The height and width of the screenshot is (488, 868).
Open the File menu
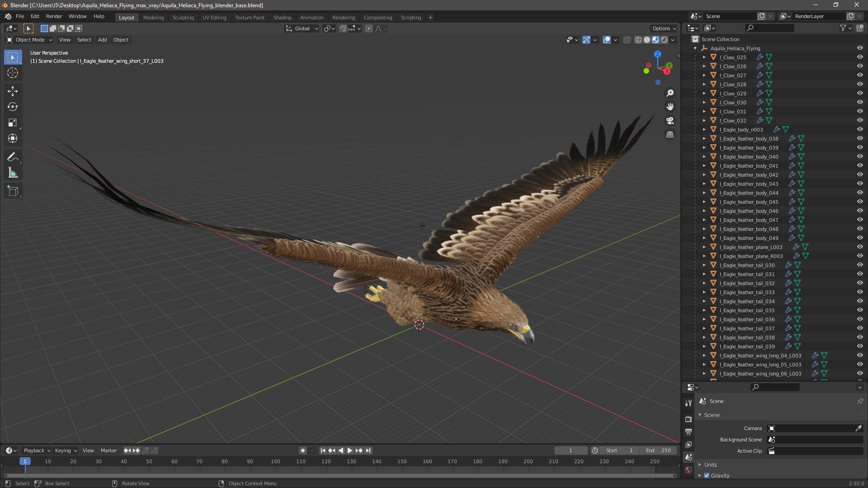[x=20, y=16]
